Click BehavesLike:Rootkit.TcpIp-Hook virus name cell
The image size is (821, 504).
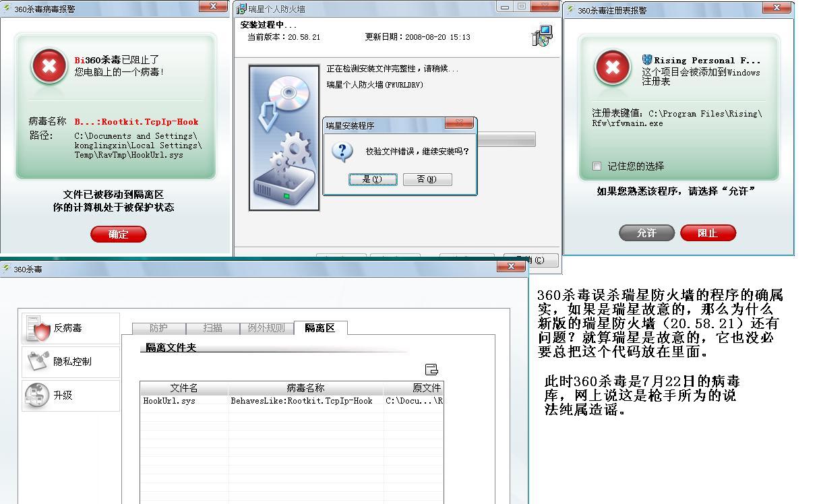[x=301, y=400]
